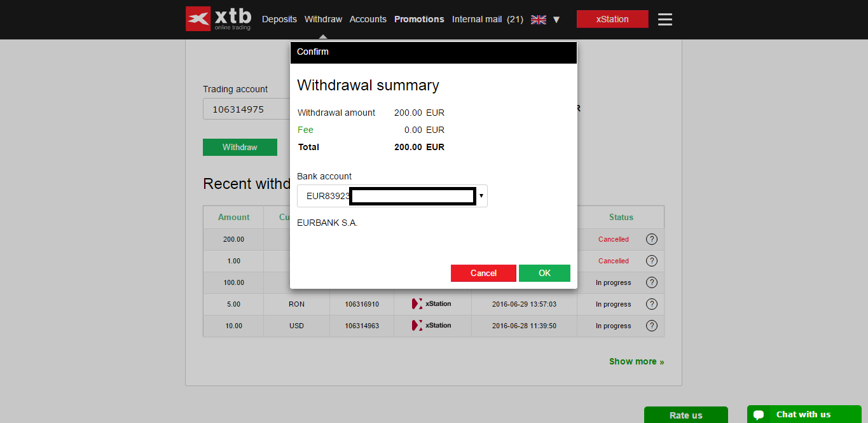The image size is (868, 423).
Task: Cancel the withdrawal summary dialog
Action: coord(483,273)
